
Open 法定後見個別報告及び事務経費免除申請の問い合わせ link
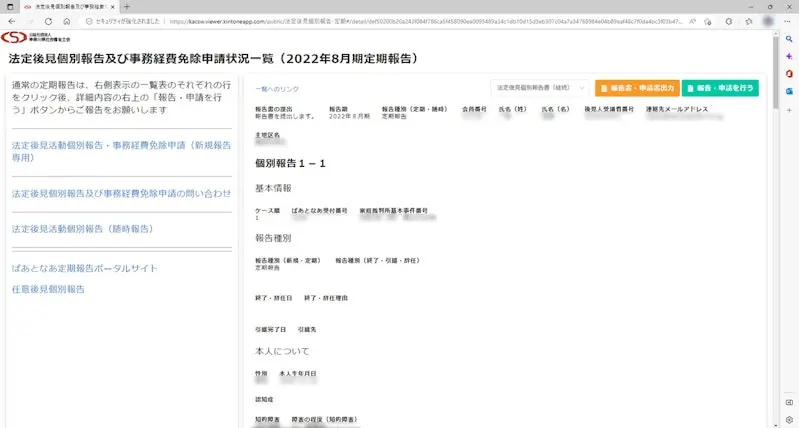coord(121,194)
